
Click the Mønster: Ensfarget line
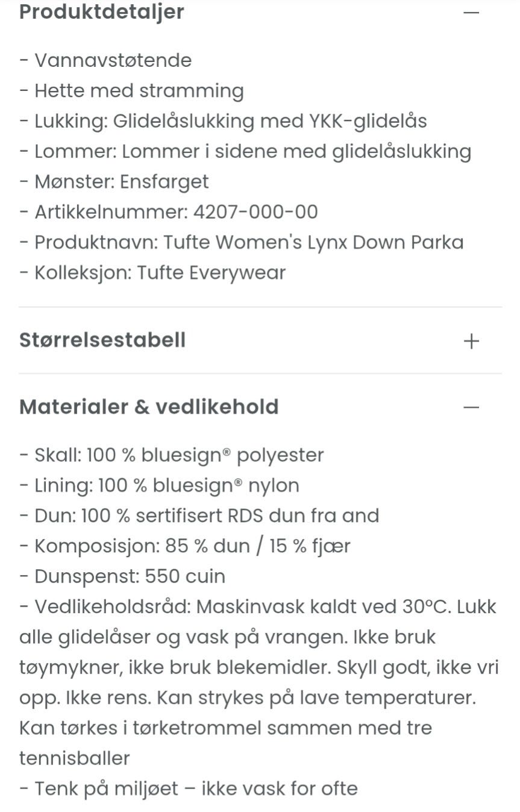point(114,182)
